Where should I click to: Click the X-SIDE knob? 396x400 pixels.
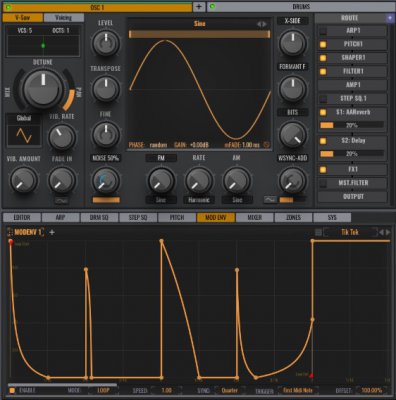[292, 43]
